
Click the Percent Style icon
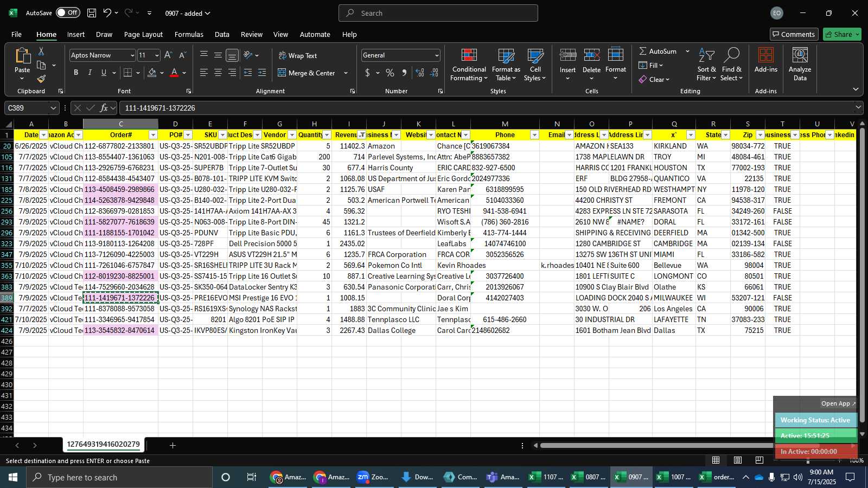pyautogui.click(x=390, y=73)
